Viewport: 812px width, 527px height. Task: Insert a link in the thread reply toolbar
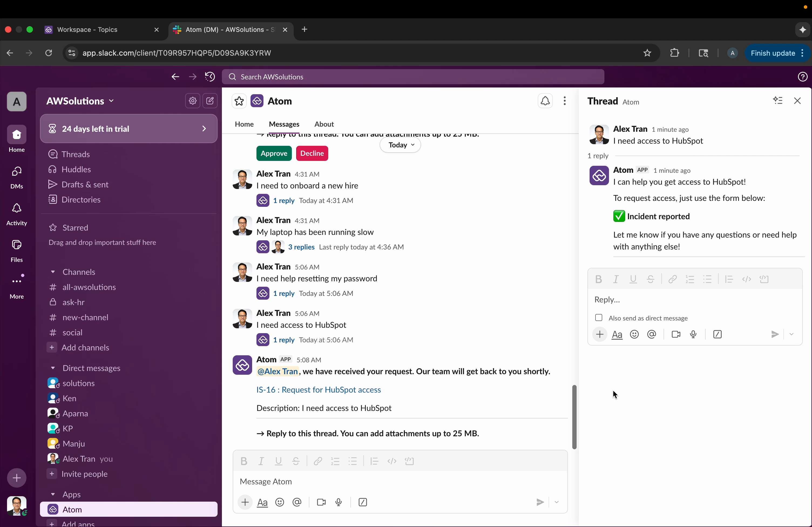tap(672, 279)
